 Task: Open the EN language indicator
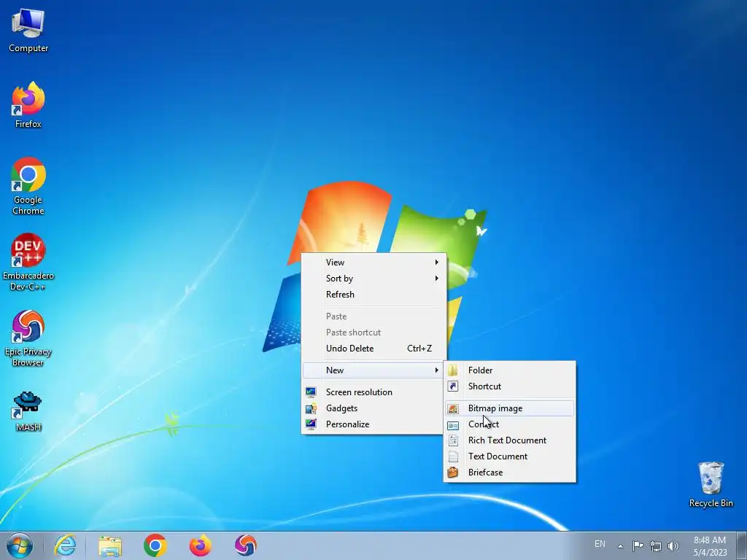600,544
